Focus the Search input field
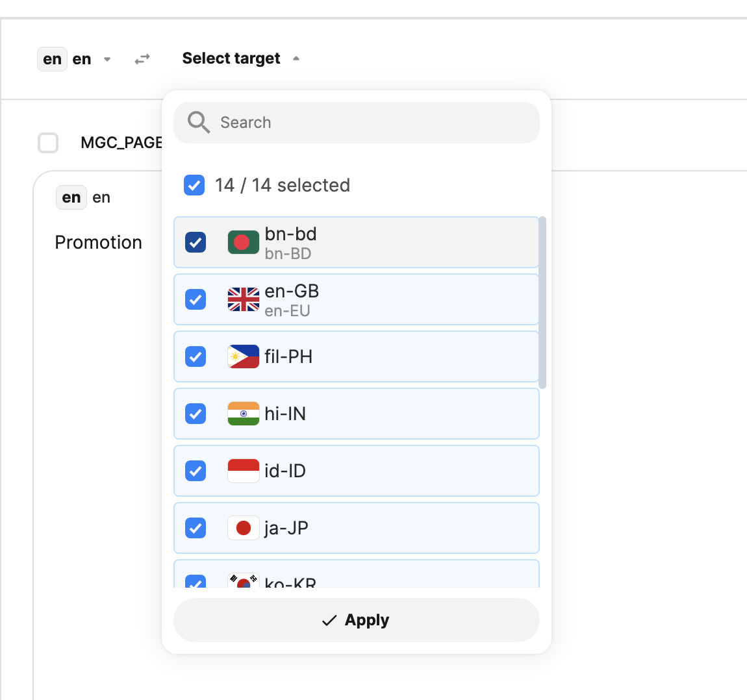This screenshot has height=700, width=747. tap(370, 123)
